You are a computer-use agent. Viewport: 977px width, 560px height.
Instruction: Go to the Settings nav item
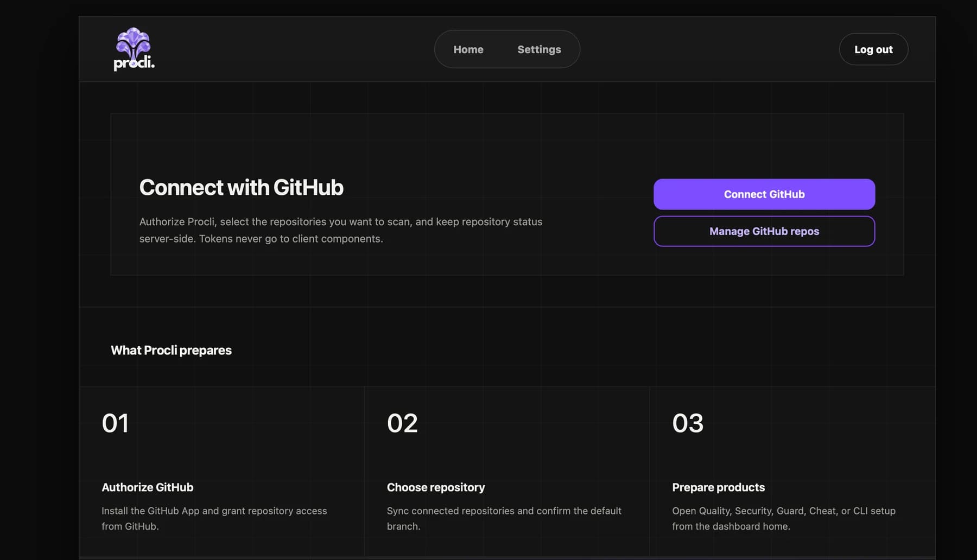coord(539,49)
